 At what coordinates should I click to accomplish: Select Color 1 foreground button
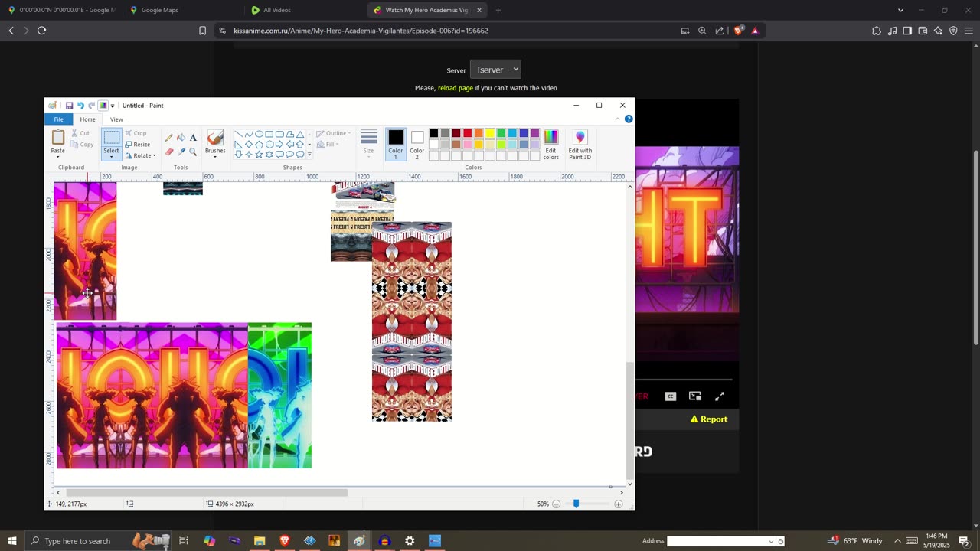click(x=395, y=145)
